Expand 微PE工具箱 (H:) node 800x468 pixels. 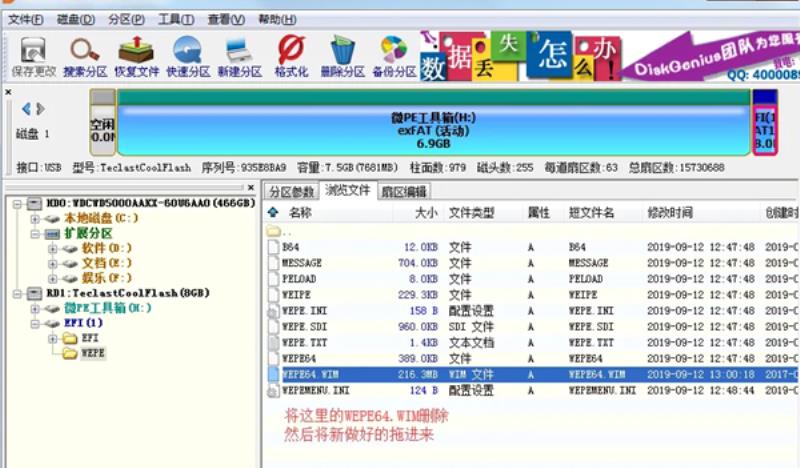point(35,308)
